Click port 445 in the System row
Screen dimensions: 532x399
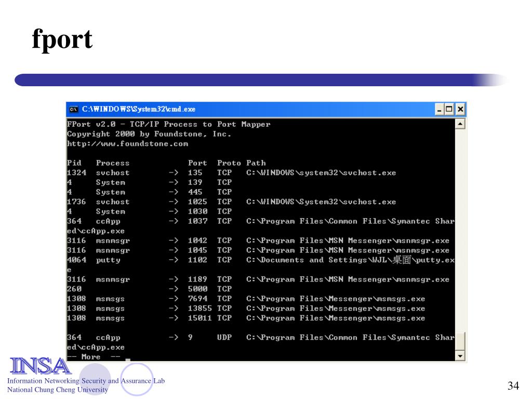coord(195,192)
